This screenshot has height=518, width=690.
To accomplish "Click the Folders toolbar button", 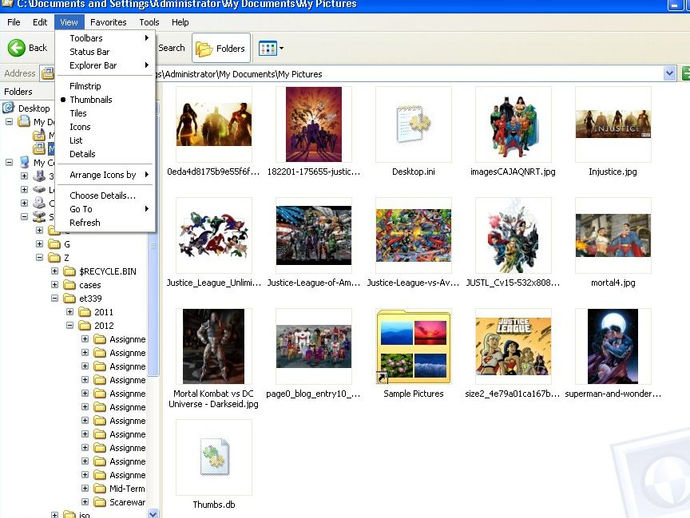I will [221, 48].
